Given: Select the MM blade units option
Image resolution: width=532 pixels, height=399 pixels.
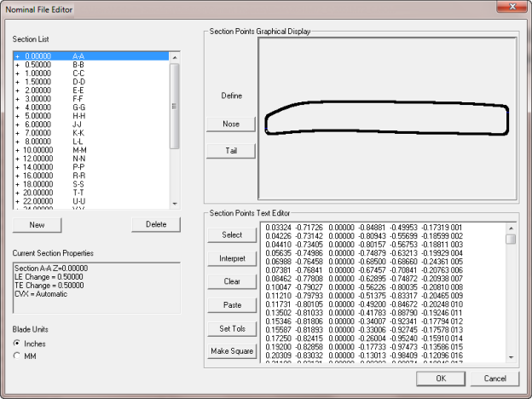Looking at the screenshot, I should pos(18,356).
